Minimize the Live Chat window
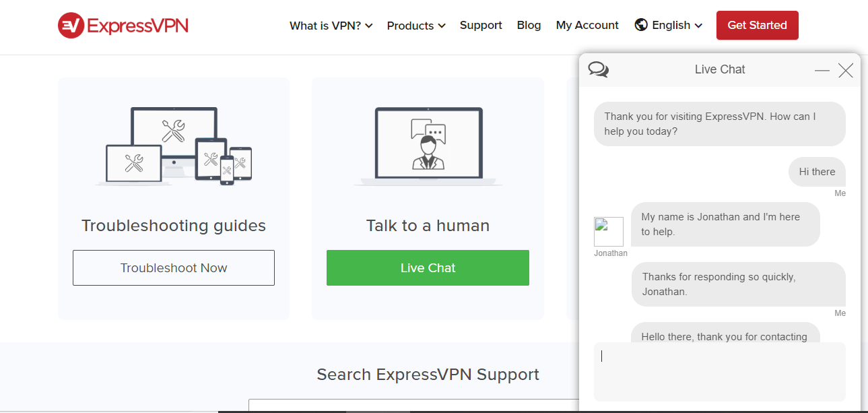The image size is (868, 413). [x=822, y=70]
